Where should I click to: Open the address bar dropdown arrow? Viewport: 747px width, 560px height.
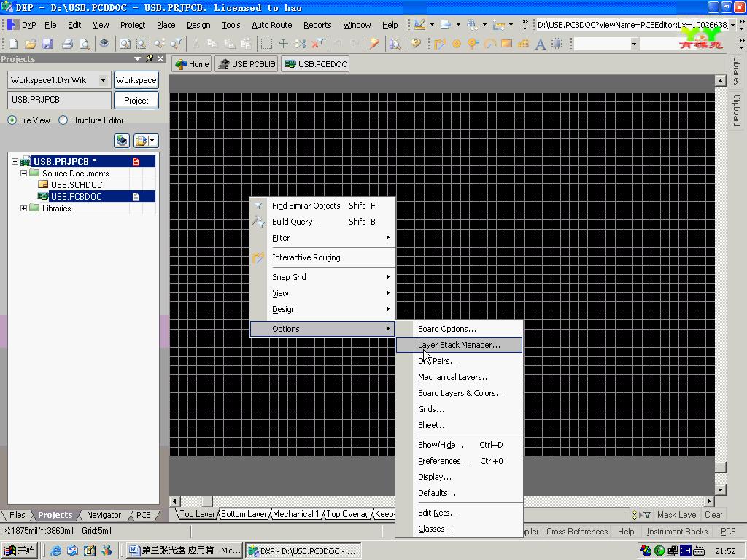pos(732,26)
